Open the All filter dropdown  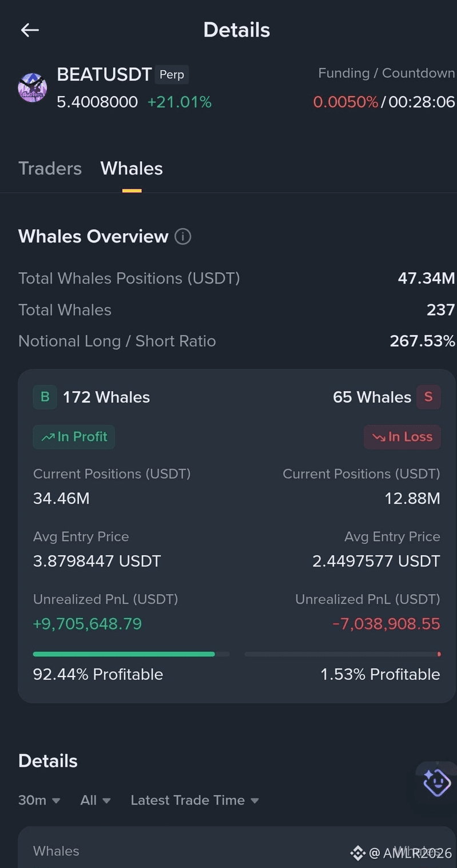coord(96,800)
